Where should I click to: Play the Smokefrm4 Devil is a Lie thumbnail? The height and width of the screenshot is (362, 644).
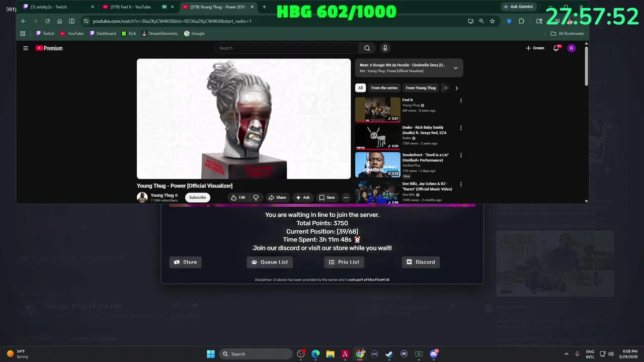click(x=378, y=164)
